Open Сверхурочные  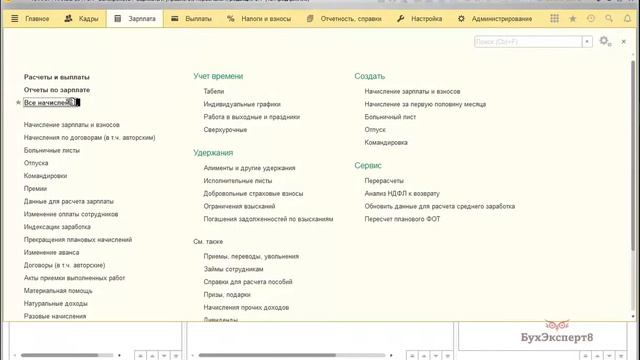tap(225, 130)
